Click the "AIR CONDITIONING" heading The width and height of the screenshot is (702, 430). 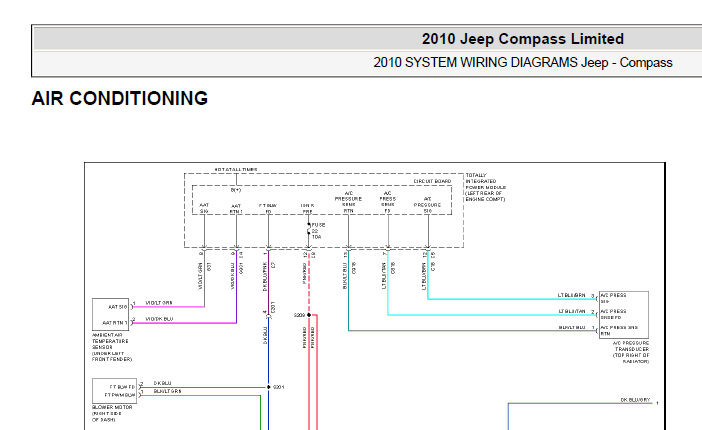click(120, 99)
